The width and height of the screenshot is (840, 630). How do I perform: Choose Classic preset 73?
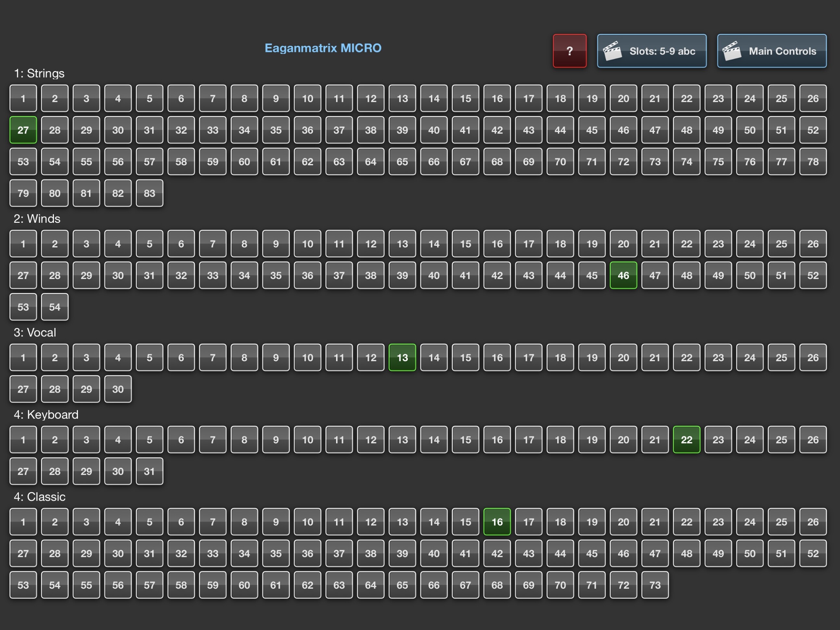tap(655, 585)
